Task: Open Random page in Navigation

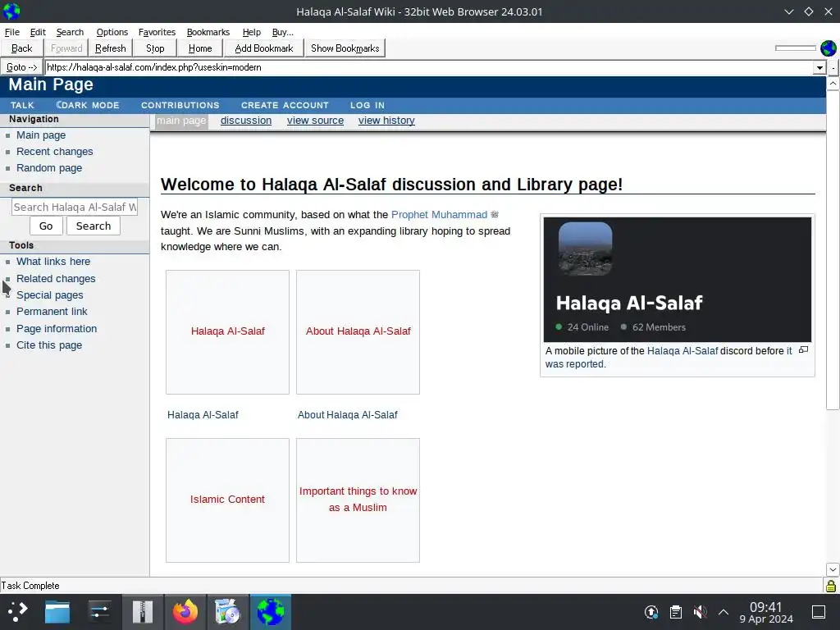Action: coord(49,167)
